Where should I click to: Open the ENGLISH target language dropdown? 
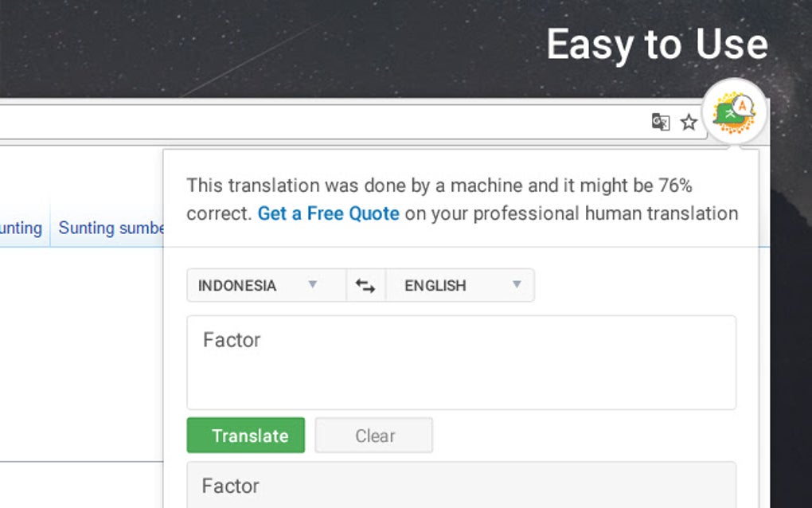click(459, 286)
